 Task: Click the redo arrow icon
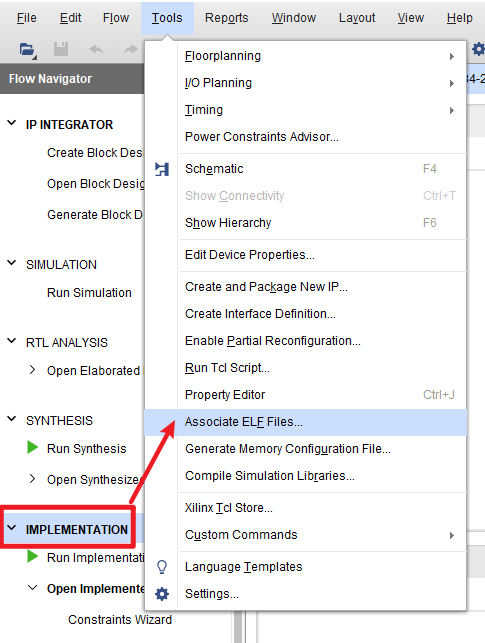130,49
